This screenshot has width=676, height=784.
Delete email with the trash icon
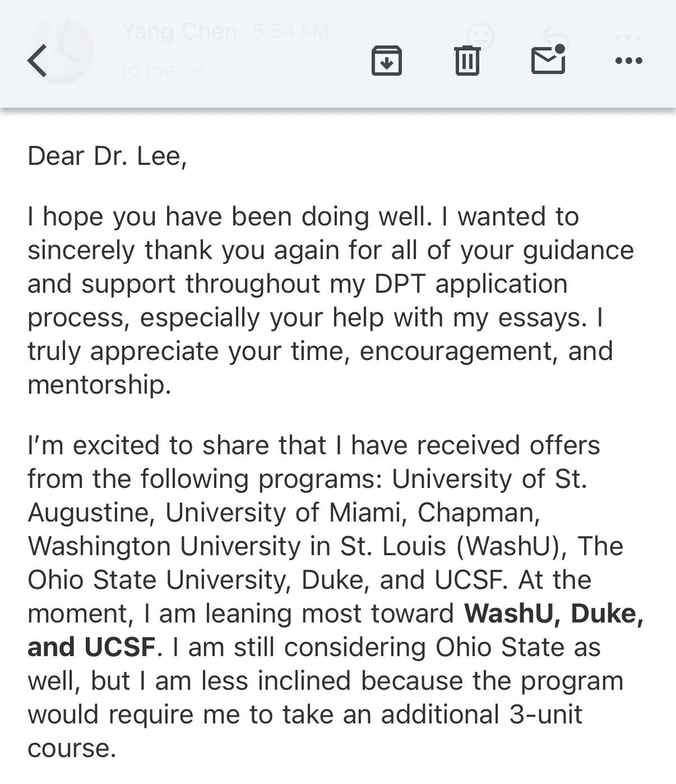(x=467, y=60)
